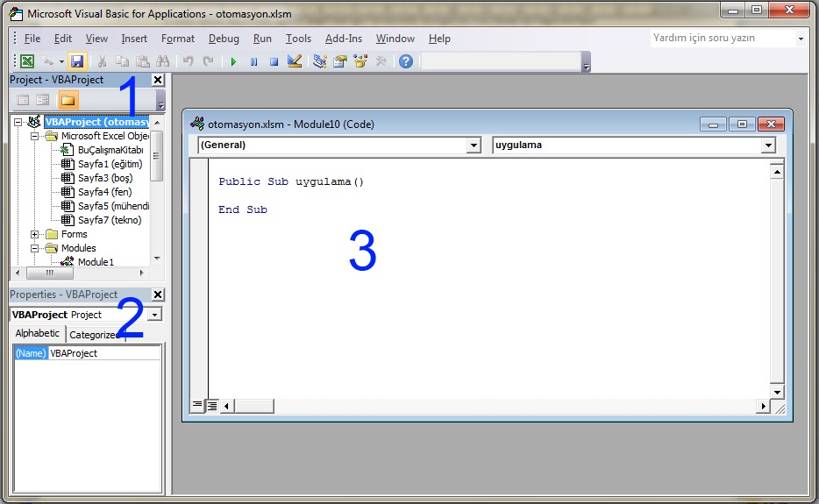Click the Undo arrow icon
Image resolution: width=819 pixels, height=504 pixels.
pyautogui.click(x=188, y=61)
